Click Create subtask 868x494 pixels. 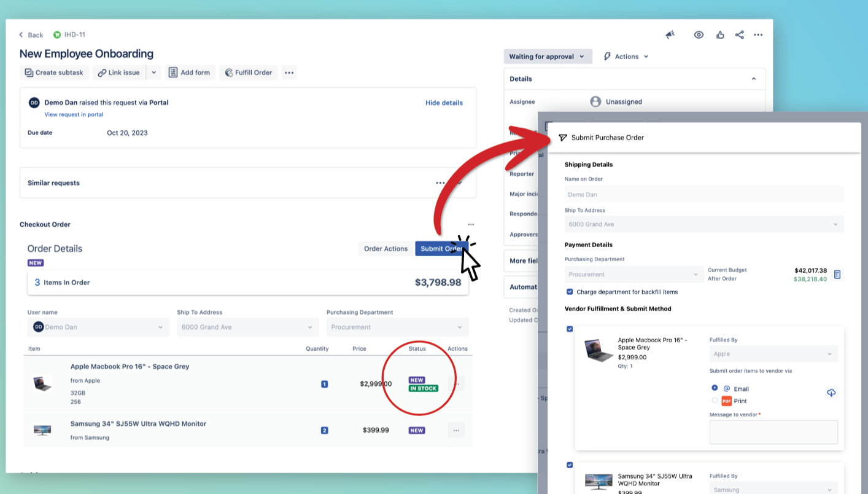coord(55,73)
